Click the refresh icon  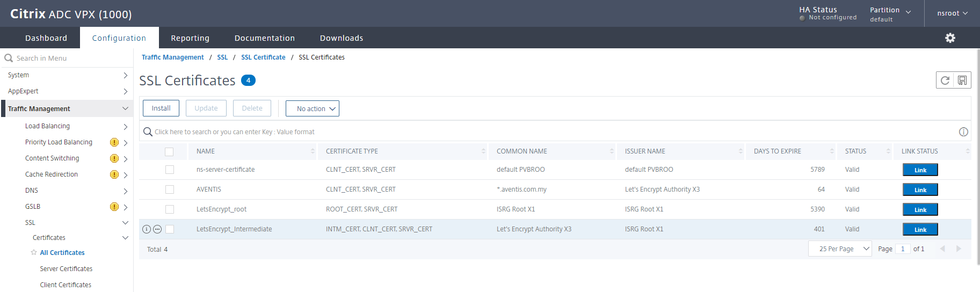tap(945, 81)
